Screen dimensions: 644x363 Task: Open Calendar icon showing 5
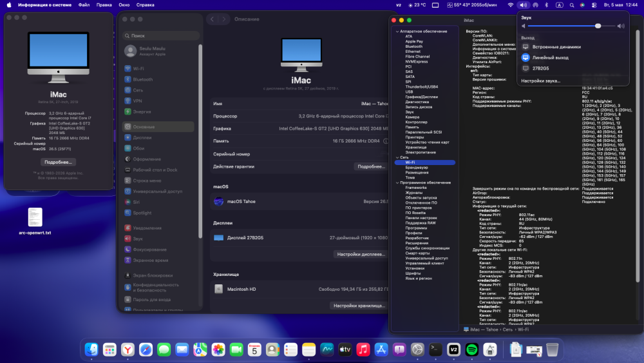pyautogui.click(x=254, y=349)
